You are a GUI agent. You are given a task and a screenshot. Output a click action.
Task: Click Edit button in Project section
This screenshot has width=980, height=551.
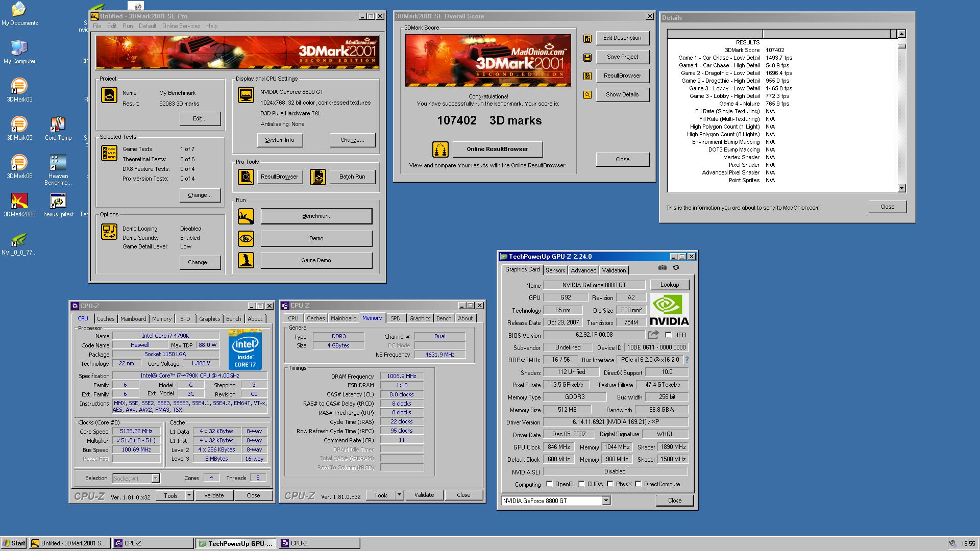(200, 119)
